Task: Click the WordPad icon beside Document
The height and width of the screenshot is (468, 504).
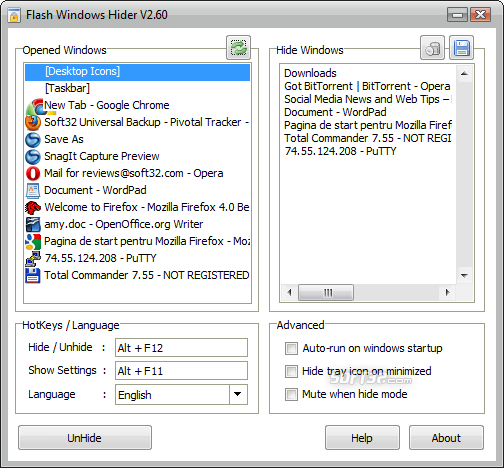Action: 33,190
